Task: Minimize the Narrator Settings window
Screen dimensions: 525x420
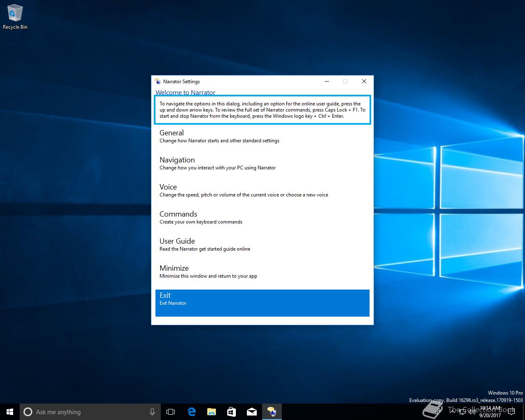Action: tap(327, 81)
